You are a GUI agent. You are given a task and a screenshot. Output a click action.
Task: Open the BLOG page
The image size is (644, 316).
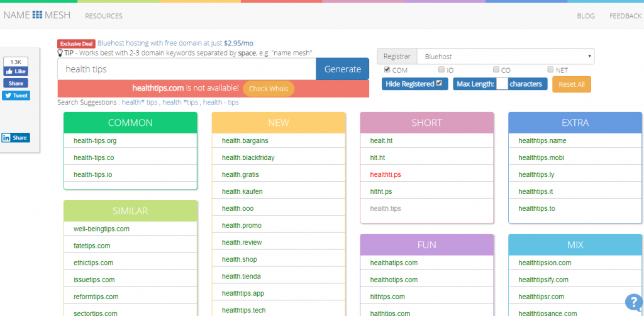click(x=586, y=16)
